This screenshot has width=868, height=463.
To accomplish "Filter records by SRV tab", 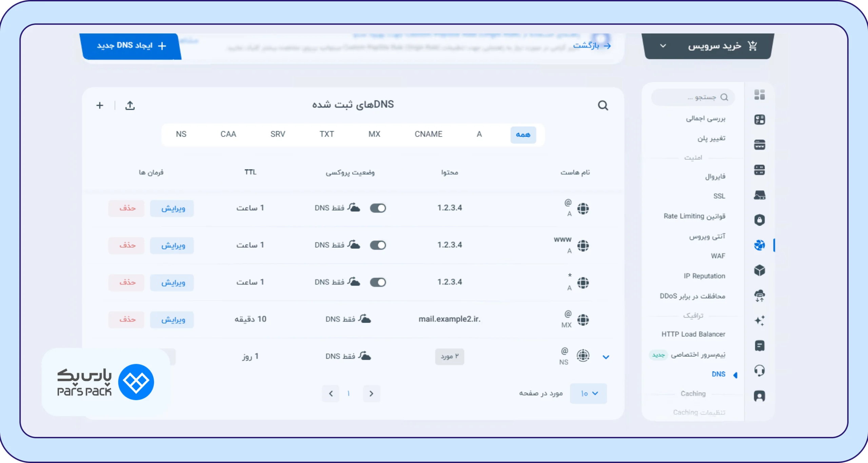I will pos(278,134).
